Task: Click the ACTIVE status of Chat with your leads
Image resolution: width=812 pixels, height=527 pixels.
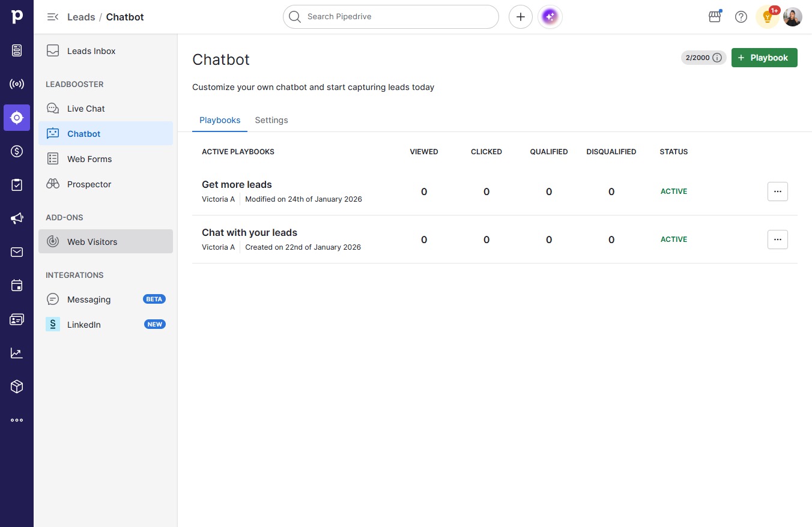Action: [x=674, y=239]
